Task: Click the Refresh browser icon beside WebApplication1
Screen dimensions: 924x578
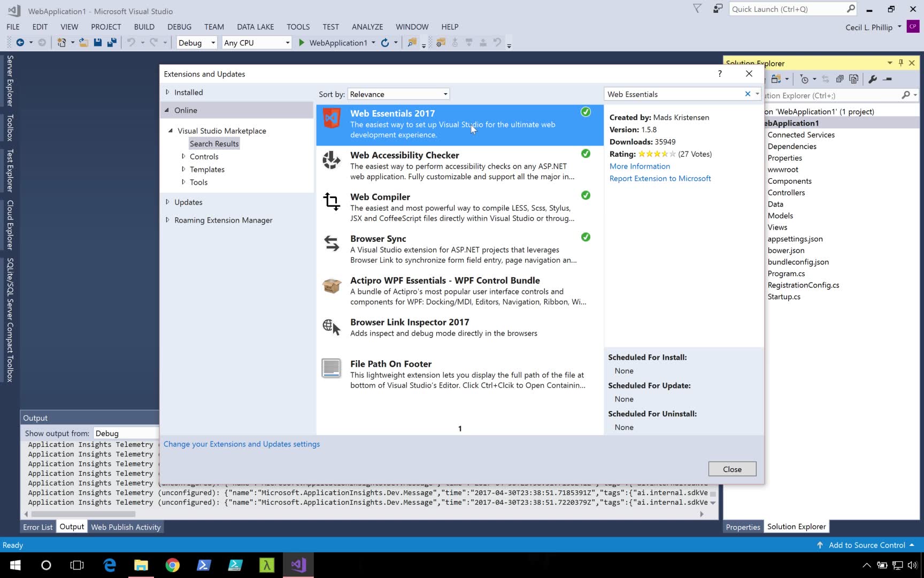Action: (x=384, y=43)
